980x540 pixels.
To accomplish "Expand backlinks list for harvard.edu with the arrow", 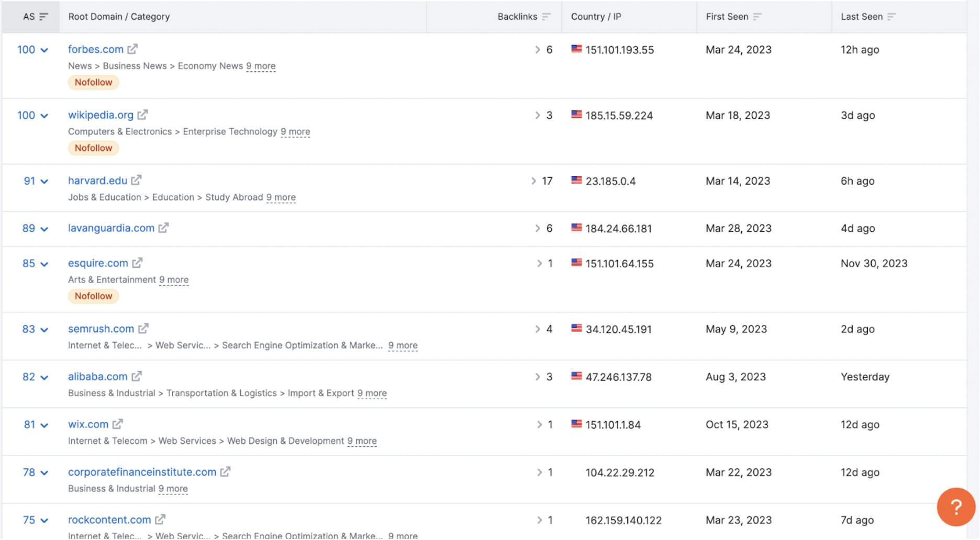I will tap(533, 181).
